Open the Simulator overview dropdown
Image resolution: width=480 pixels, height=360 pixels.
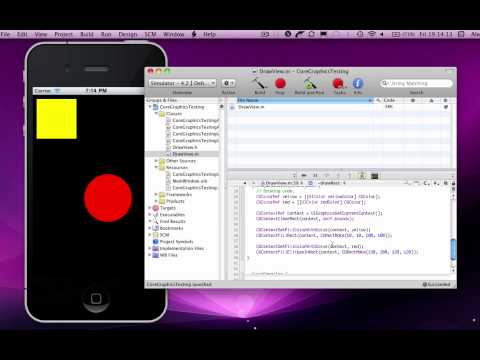pos(182,83)
